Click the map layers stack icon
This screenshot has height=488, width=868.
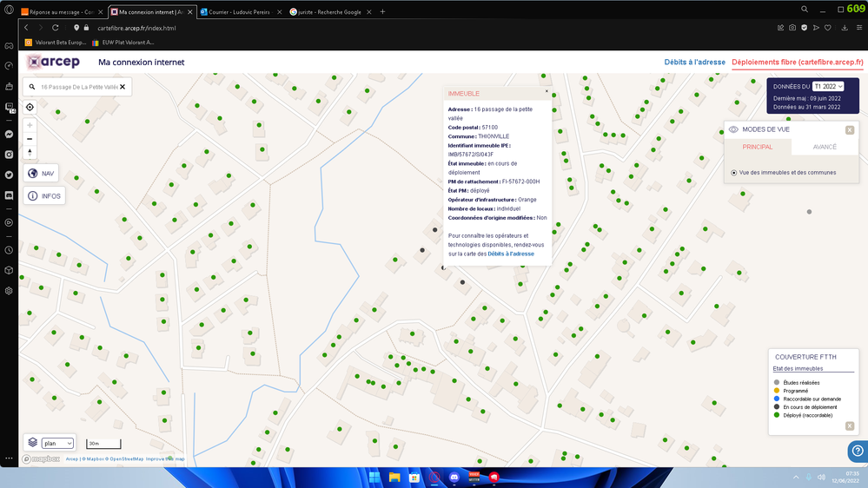33,442
